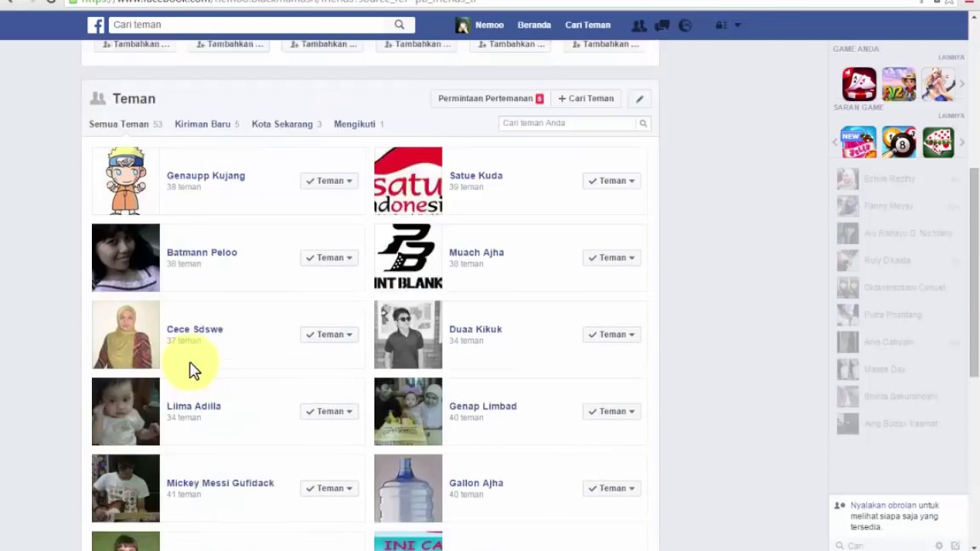This screenshot has height=551, width=980.
Task: Click Nemoo profile picture in top bar
Action: [x=462, y=25]
